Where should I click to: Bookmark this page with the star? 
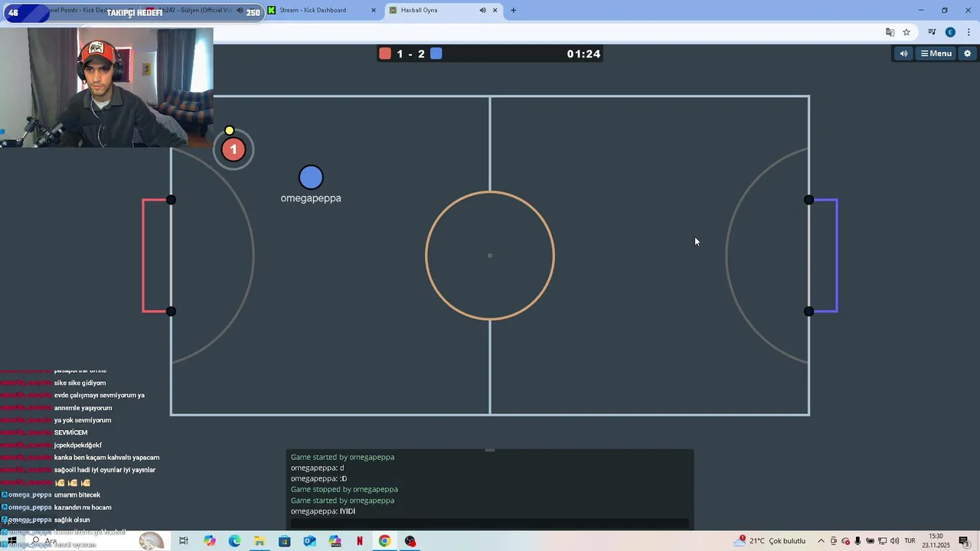pyautogui.click(x=906, y=32)
